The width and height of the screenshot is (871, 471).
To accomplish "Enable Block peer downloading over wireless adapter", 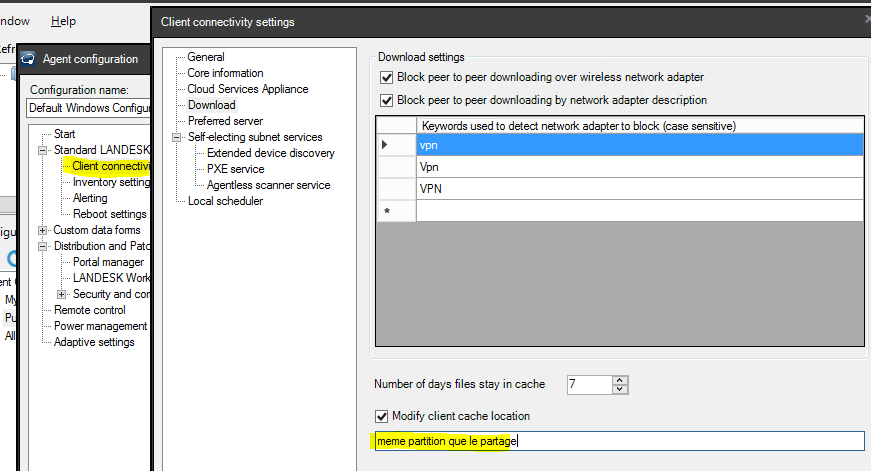I will pos(386,77).
